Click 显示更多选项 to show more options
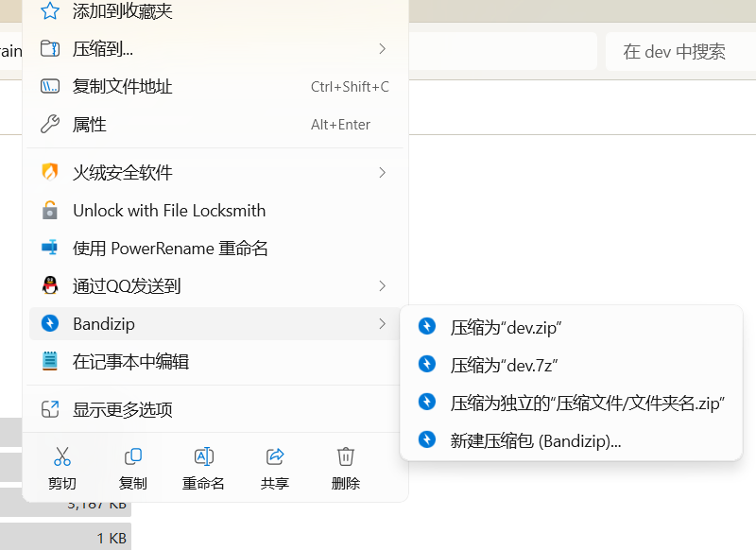 (122, 410)
